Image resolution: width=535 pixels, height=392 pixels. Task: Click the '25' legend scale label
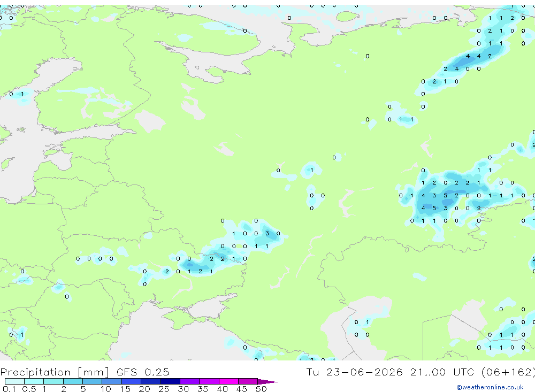pyautogui.click(x=164, y=389)
